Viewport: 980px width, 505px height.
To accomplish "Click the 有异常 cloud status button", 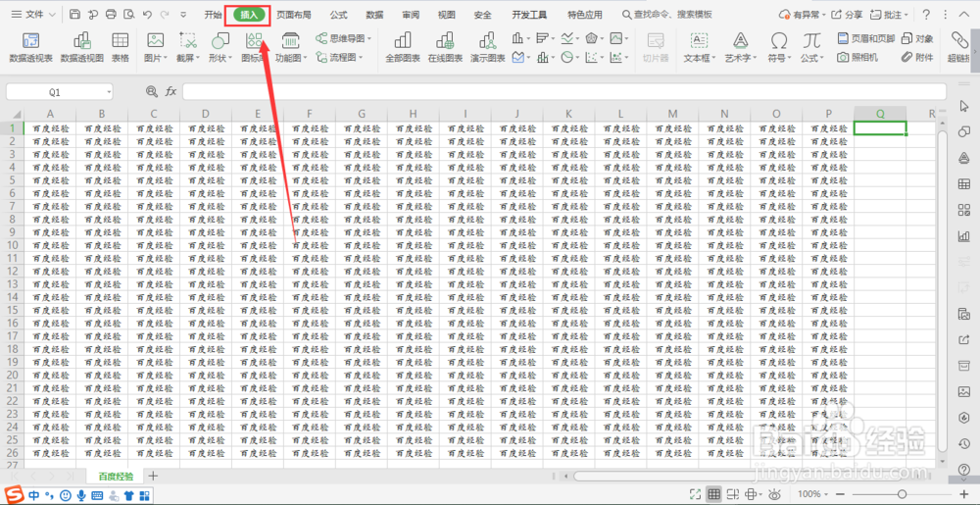I will pyautogui.click(x=803, y=15).
